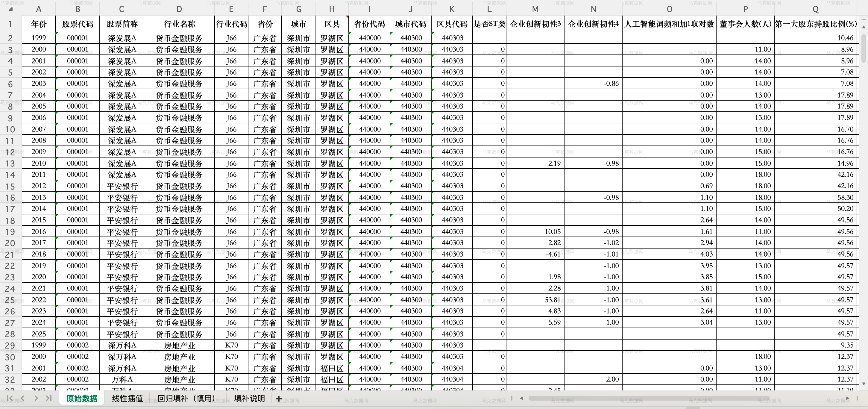Add a new sheet with plus icon
This screenshot has height=409, width=868.
coord(279,399)
